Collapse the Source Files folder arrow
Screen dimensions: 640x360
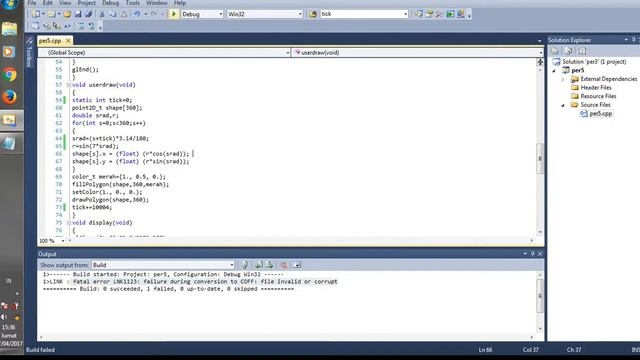point(563,105)
